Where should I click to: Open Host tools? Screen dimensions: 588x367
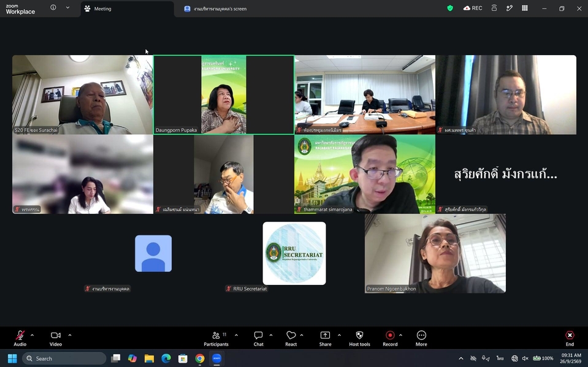pos(359,338)
